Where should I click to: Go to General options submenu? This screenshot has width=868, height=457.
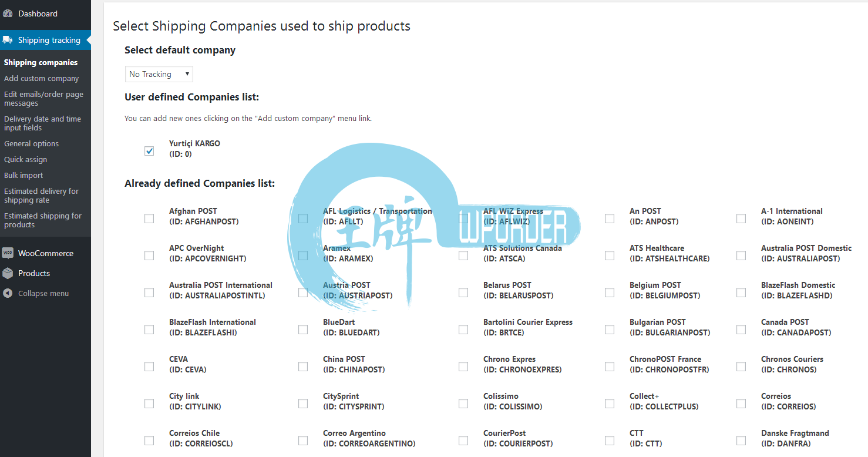[x=32, y=143]
